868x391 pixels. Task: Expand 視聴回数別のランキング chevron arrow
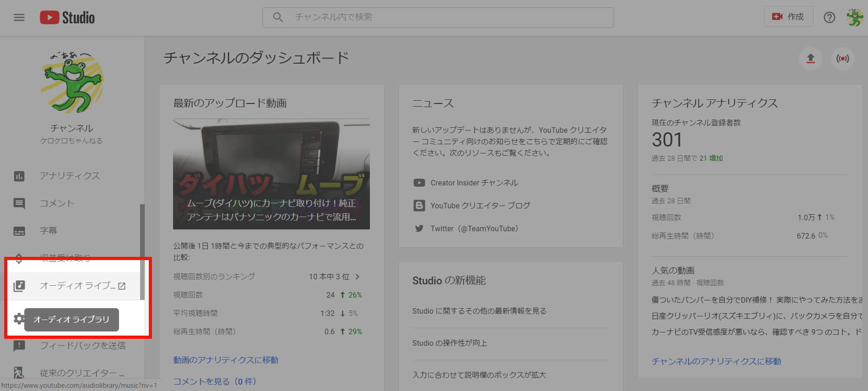coord(358,277)
